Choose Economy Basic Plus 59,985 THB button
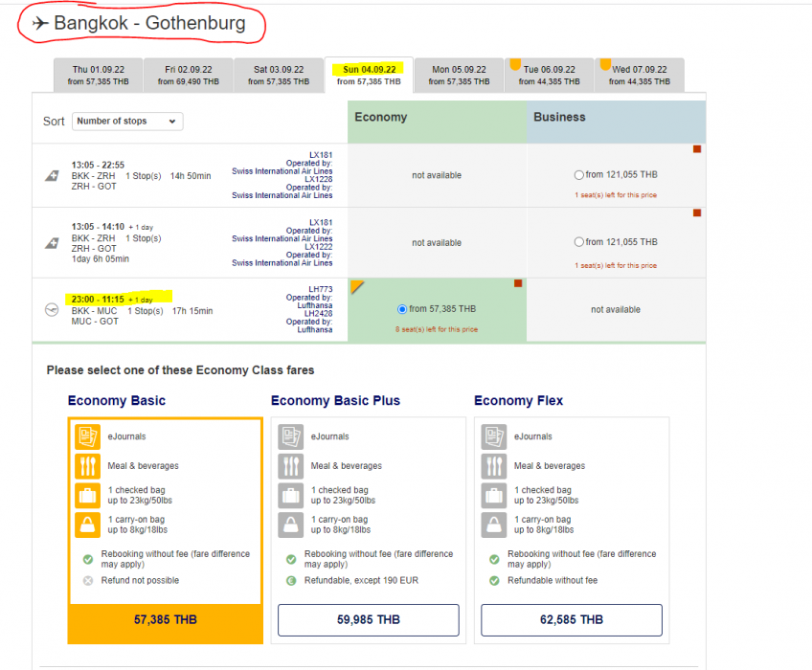The image size is (812, 670). [368, 619]
